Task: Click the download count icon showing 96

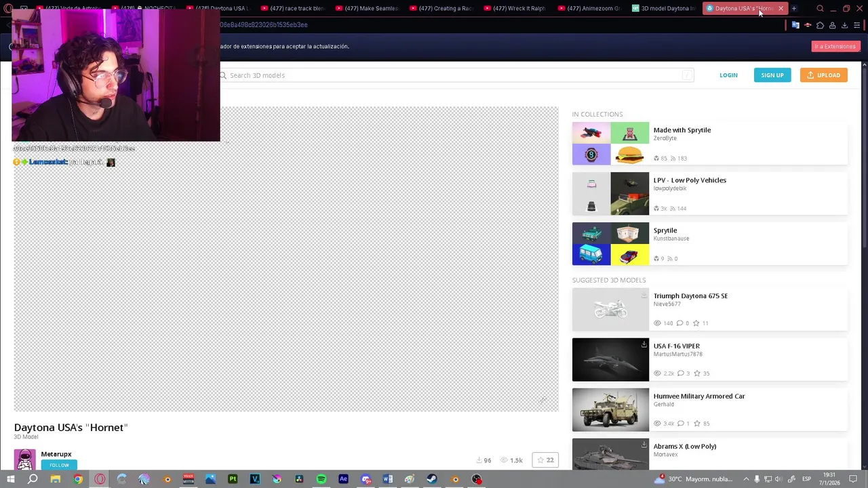Action: 479,460
